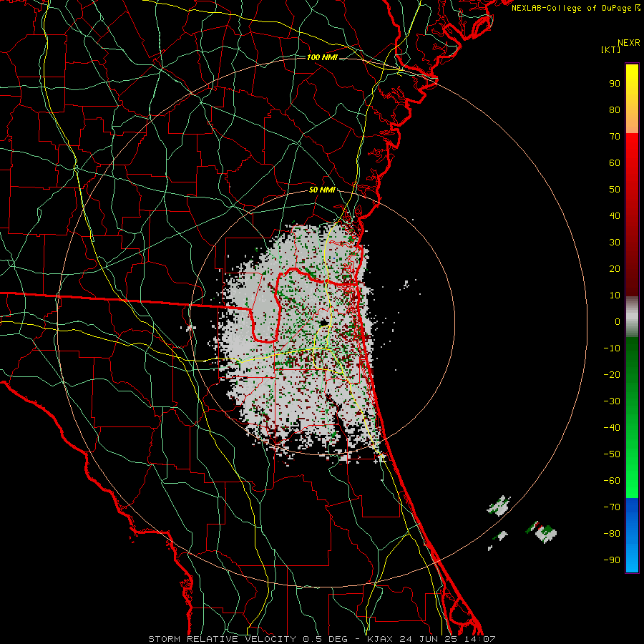Click the -60 value on velocity scale
The width and height of the screenshot is (644, 644).
click(612, 481)
